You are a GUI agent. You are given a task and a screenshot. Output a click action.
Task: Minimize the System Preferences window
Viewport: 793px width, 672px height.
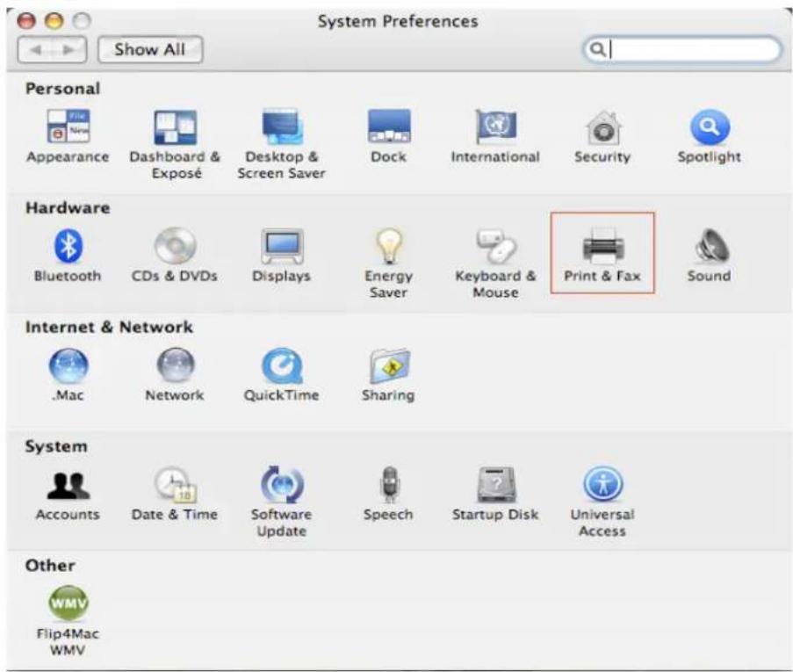click(54, 21)
